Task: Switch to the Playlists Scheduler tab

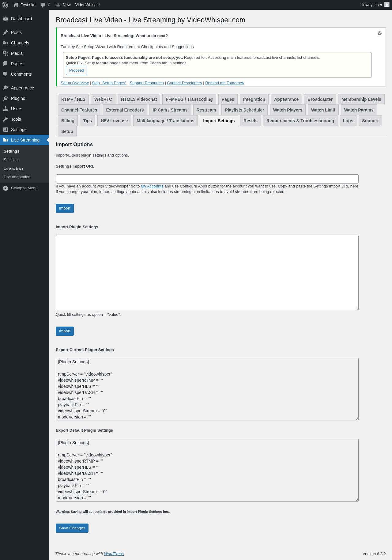Action: (x=244, y=110)
